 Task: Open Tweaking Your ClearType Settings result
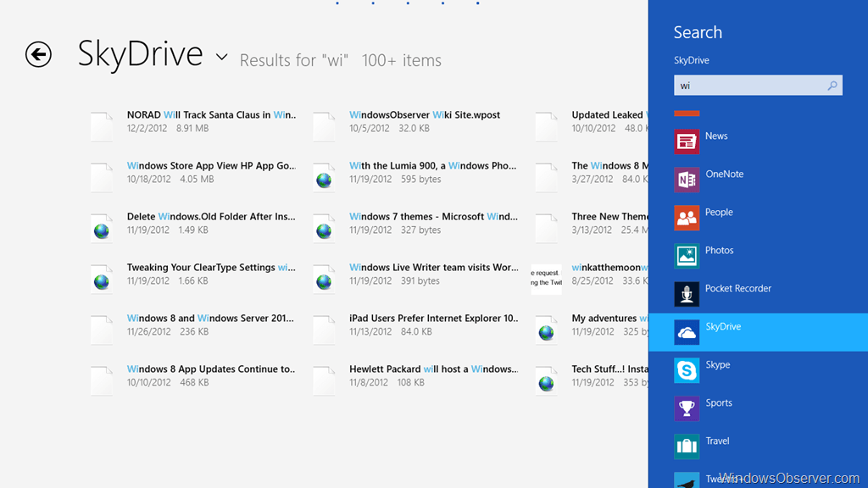(210, 268)
